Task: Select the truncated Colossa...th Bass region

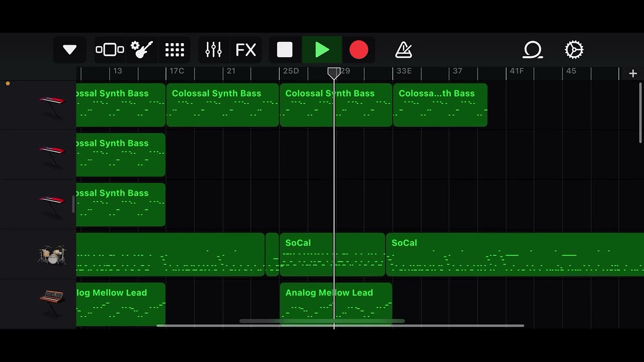Action: [440, 105]
